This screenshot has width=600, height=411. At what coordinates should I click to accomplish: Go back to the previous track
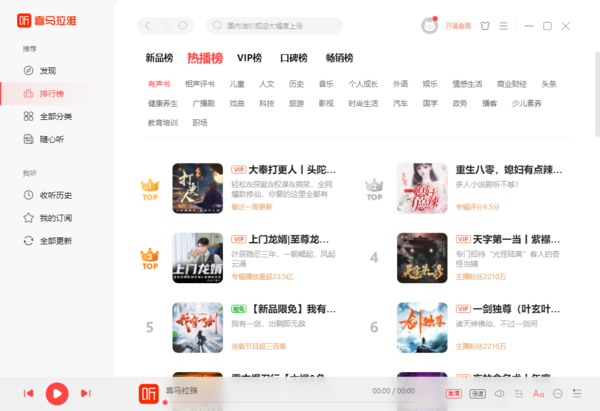point(28,393)
